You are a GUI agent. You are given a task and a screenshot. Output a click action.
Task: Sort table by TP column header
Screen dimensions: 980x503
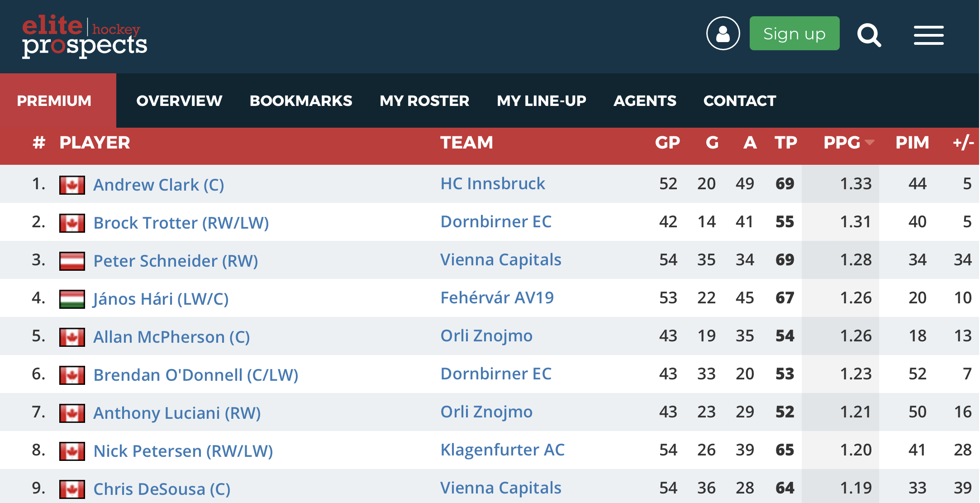[785, 143]
